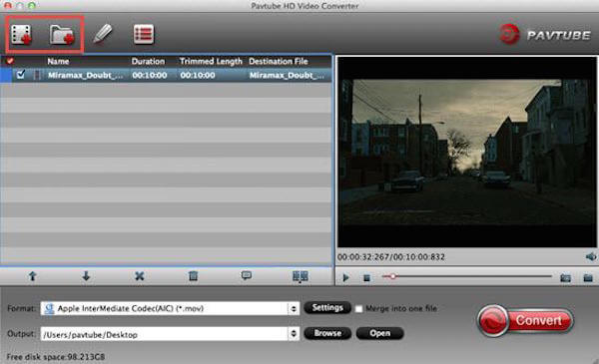
Task: Click the trash bin delete icon
Action: 194,276
